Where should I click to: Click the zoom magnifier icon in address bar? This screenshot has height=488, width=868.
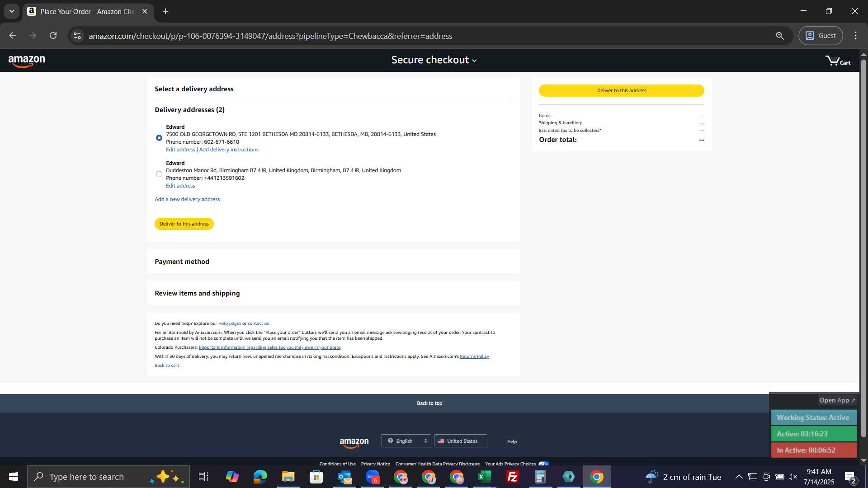coord(780,36)
